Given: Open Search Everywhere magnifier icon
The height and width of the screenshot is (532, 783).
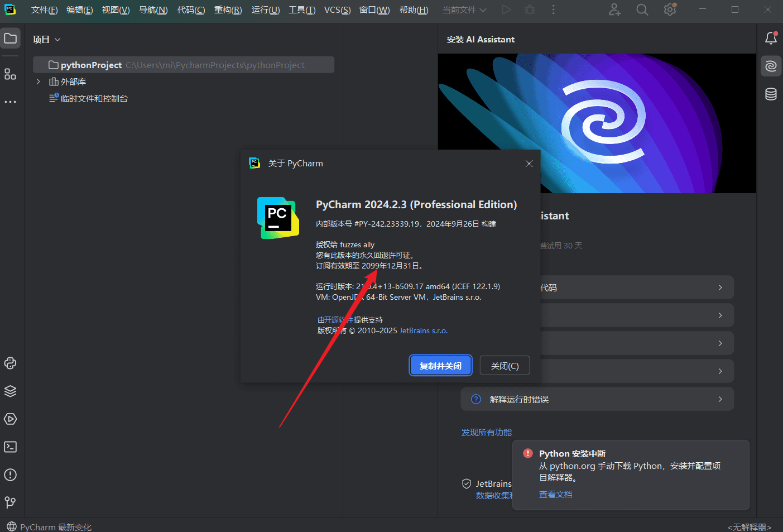Looking at the screenshot, I should 642,9.
